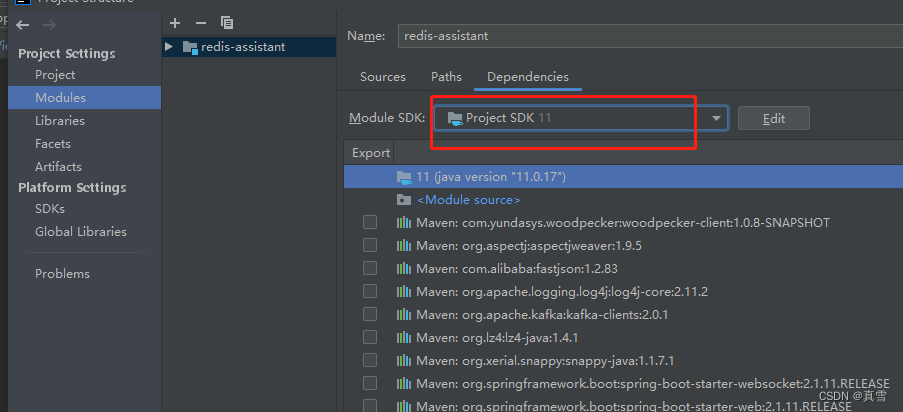Click the redis-assistant module folder icon
This screenshot has width=903, height=412.
[190, 47]
